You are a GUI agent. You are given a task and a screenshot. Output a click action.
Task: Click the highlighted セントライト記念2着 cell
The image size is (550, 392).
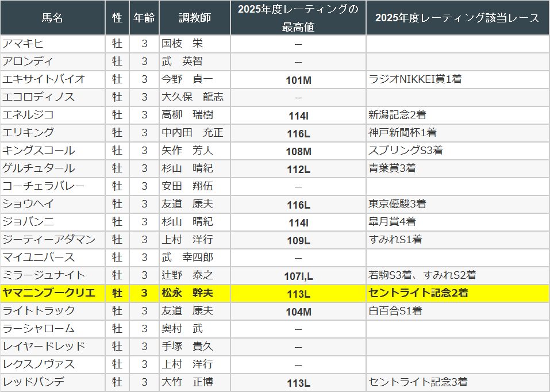418,293
